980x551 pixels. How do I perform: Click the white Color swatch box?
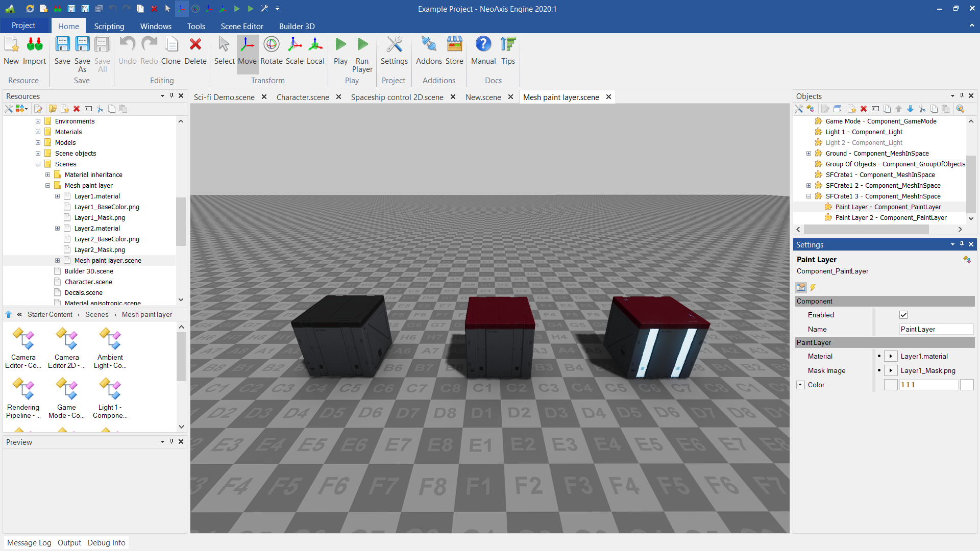[967, 385]
